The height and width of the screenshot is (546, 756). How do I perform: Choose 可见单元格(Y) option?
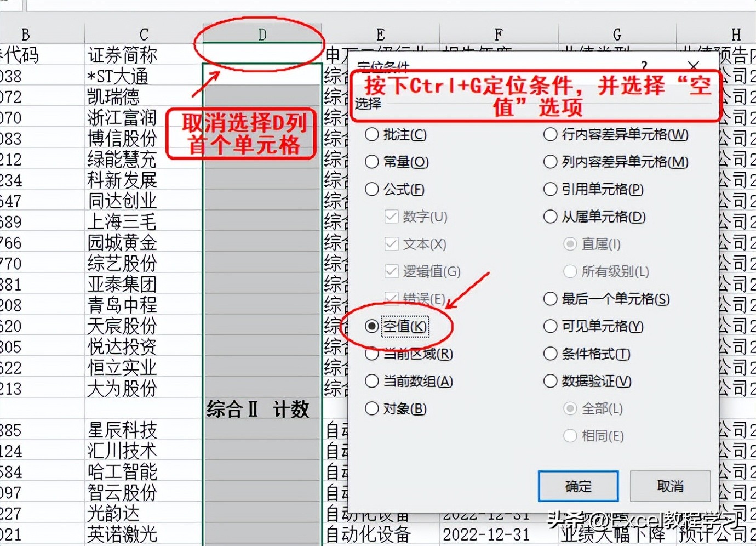pos(550,326)
